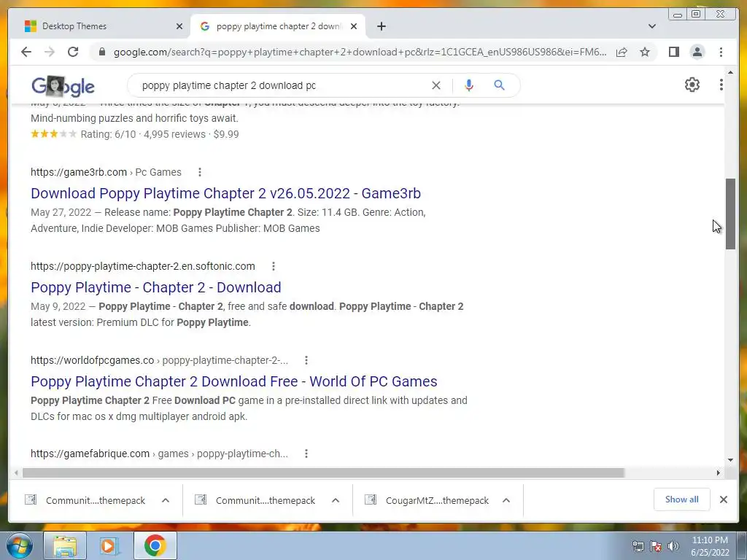Click the address bar URL
Viewport: 747px width, 560px height.
(360, 52)
